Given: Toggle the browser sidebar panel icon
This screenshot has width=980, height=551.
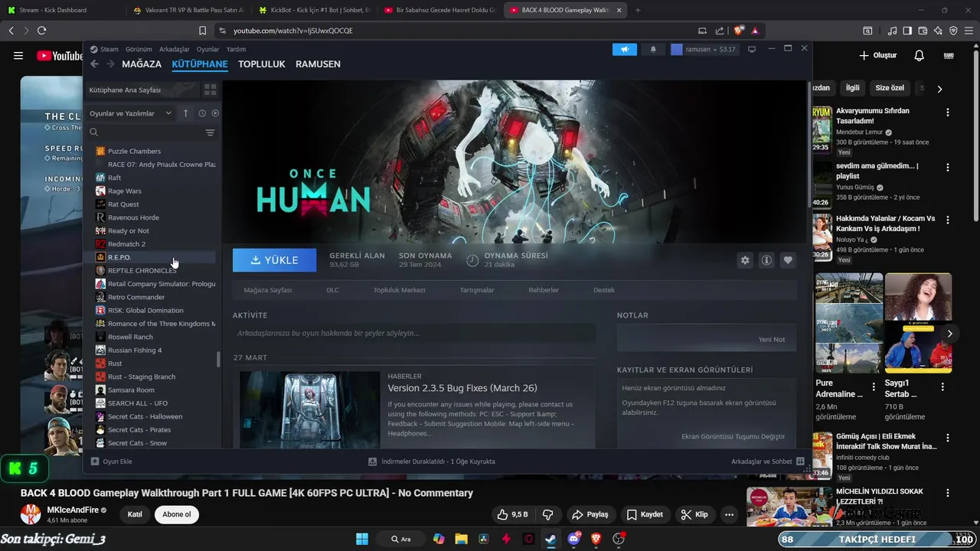Looking at the screenshot, I should 907,31.
